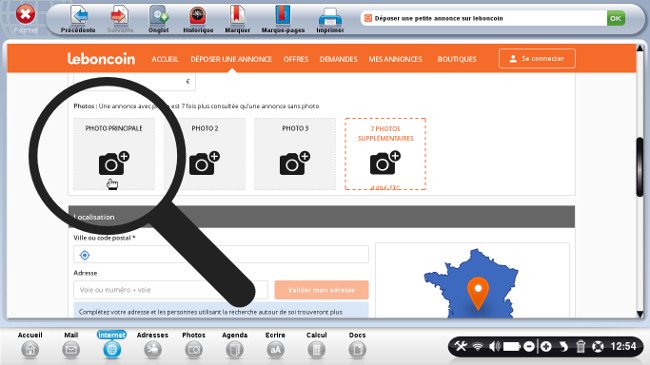Open the trash bin icon

tap(581, 346)
